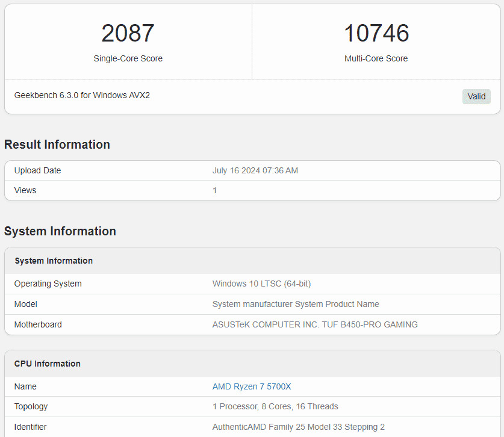Click the Motherboard row label
The width and height of the screenshot is (504, 437).
38,324
